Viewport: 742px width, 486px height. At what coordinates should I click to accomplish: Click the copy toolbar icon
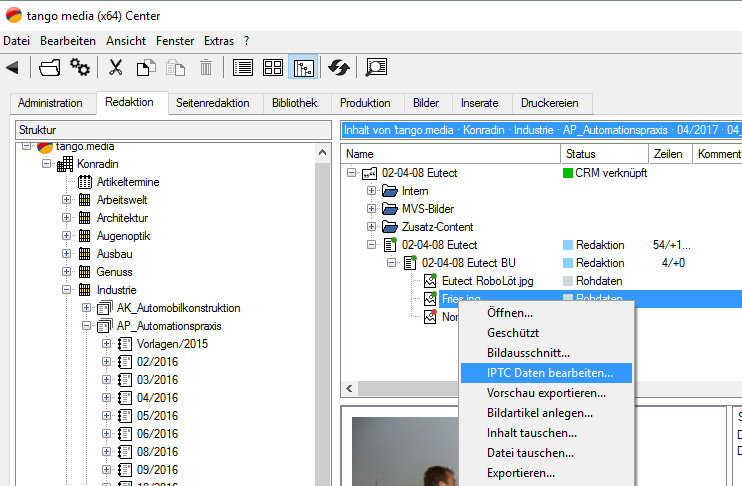pos(146,67)
